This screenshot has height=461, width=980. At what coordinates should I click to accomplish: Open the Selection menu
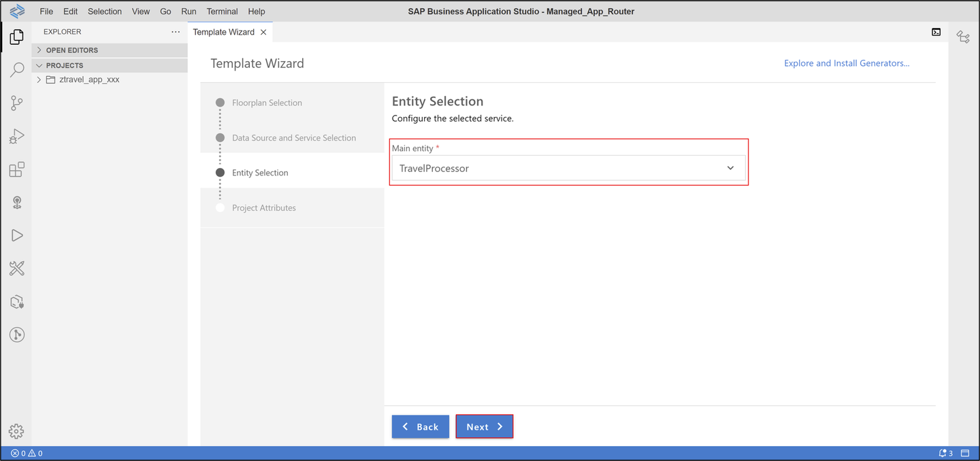105,12
